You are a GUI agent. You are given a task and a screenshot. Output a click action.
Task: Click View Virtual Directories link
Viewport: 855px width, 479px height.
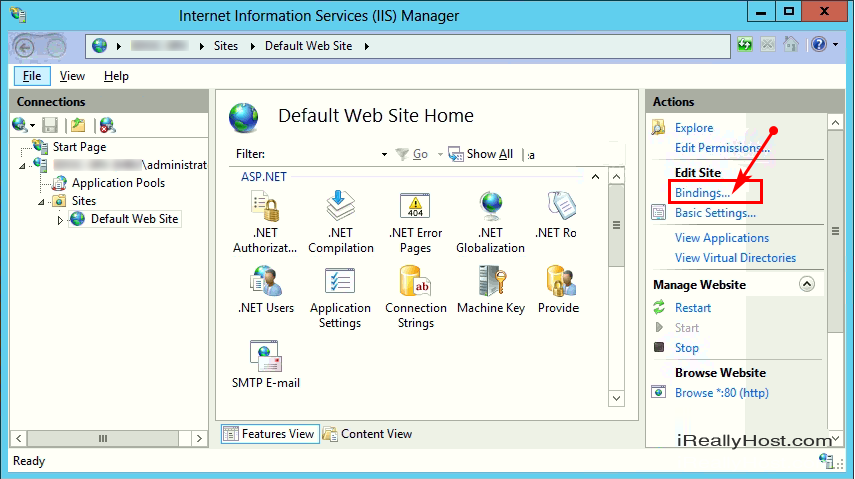coord(735,258)
